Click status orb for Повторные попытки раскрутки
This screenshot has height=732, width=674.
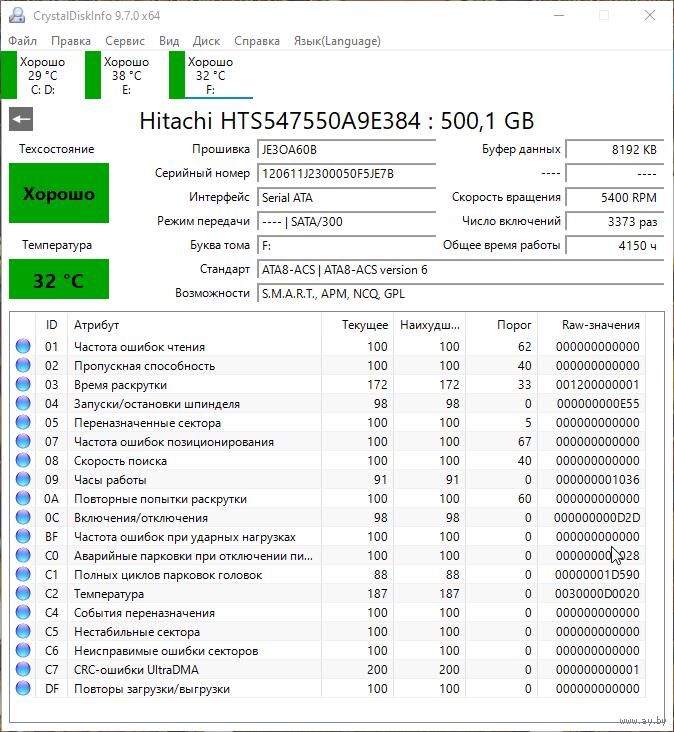23,498
